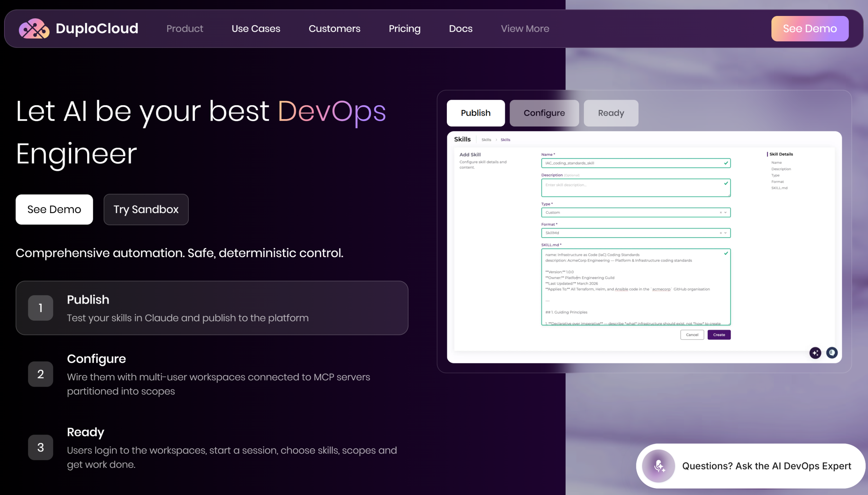This screenshot has width=868, height=495.
Task: Switch to the Ready tab above the preview
Action: 611,113
